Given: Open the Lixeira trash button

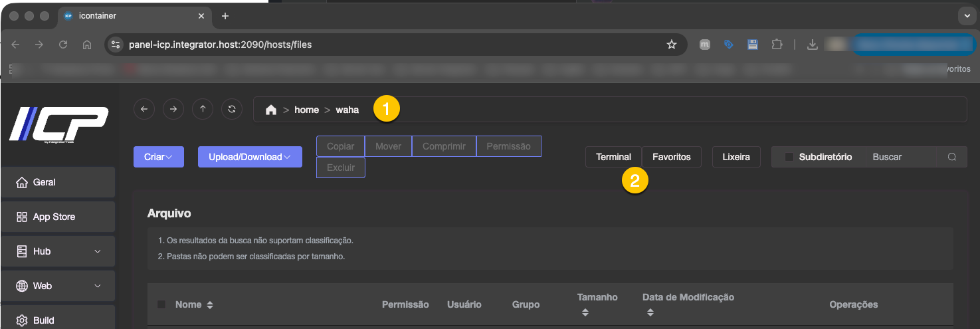Looking at the screenshot, I should coord(736,157).
